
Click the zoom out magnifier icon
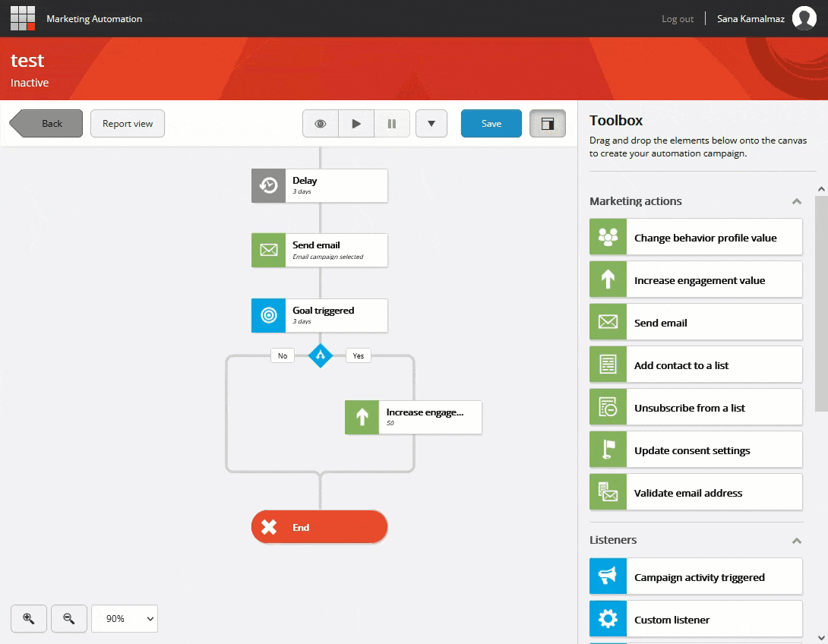(x=68, y=619)
